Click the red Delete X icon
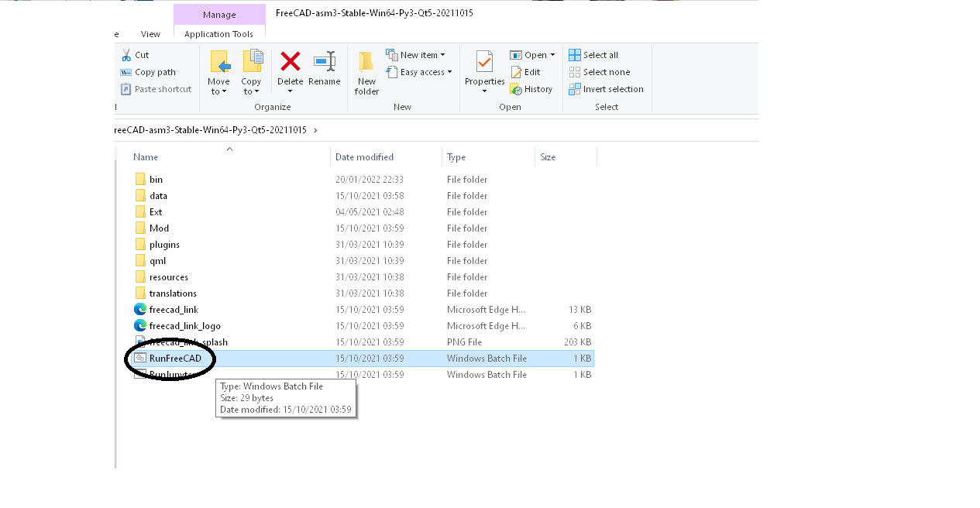 (291, 61)
